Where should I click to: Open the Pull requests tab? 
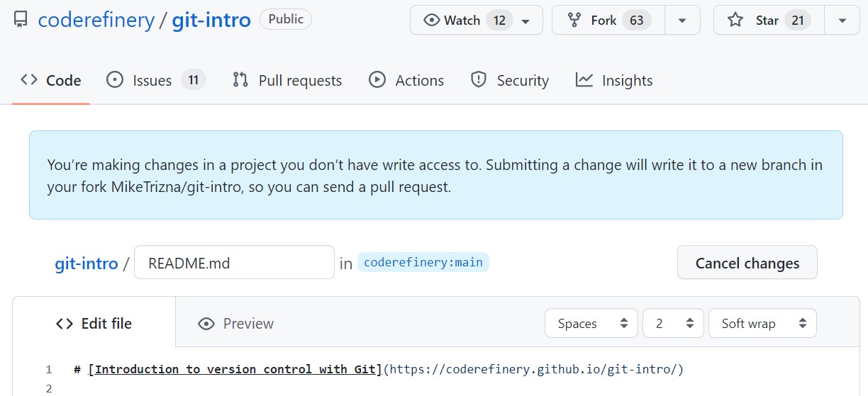(287, 80)
